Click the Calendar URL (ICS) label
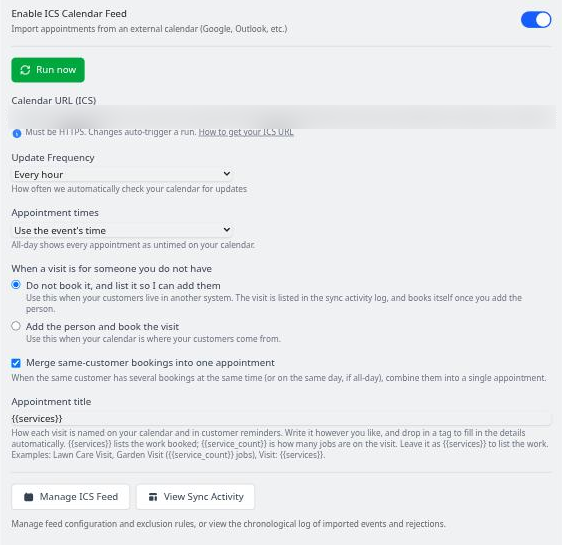This screenshot has width=562, height=545. point(54,101)
